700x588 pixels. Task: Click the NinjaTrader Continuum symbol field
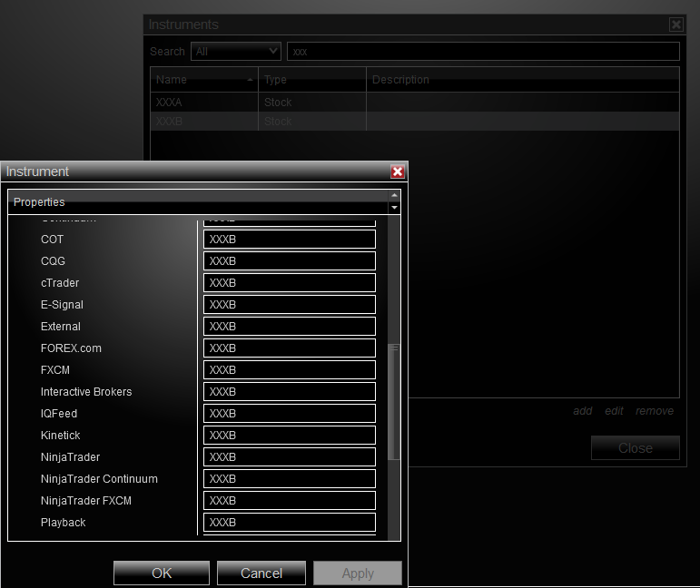(x=290, y=479)
